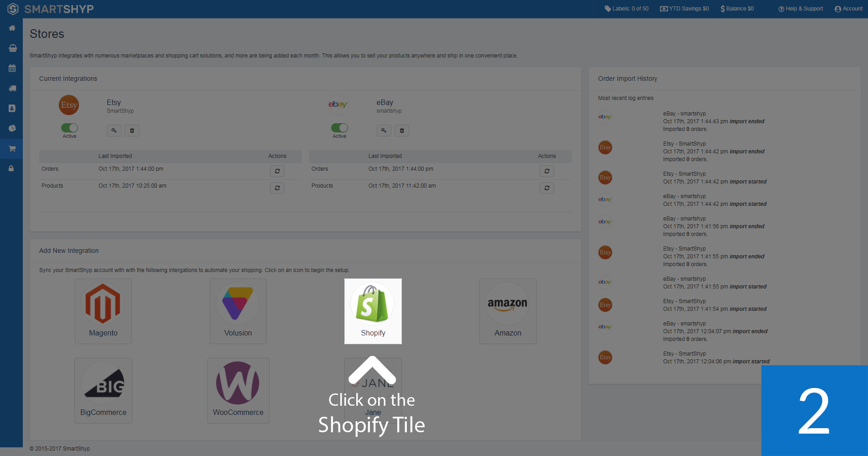868x456 pixels.
Task: Toggle the eBay Active switch
Action: [339, 128]
